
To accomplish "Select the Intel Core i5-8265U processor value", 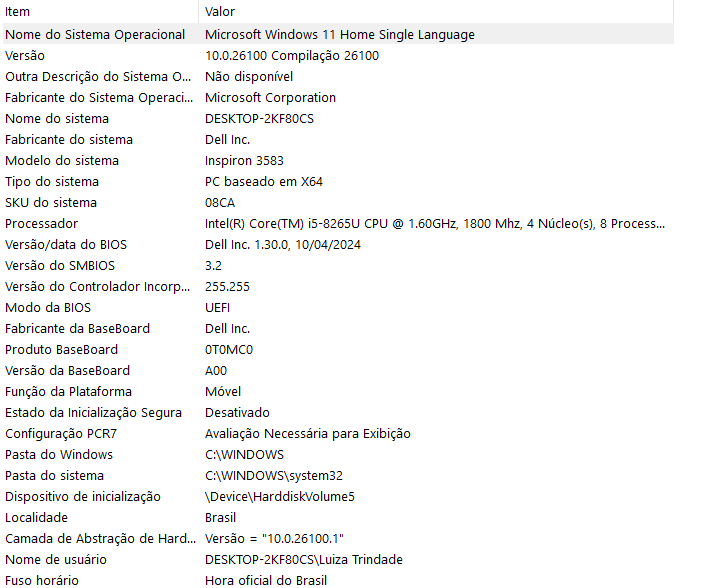I will [435, 224].
